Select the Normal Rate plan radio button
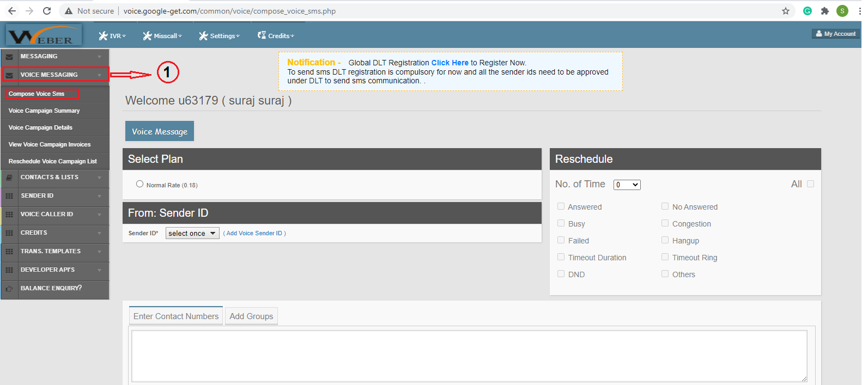Screen dimensions: 868x385 click(140, 184)
